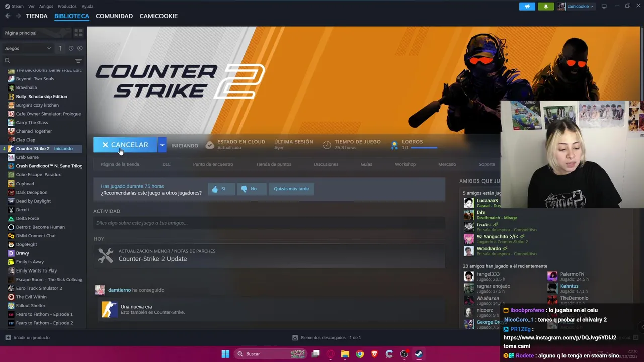
Task: Open damtierno's profile link
Action: pyautogui.click(x=119, y=290)
